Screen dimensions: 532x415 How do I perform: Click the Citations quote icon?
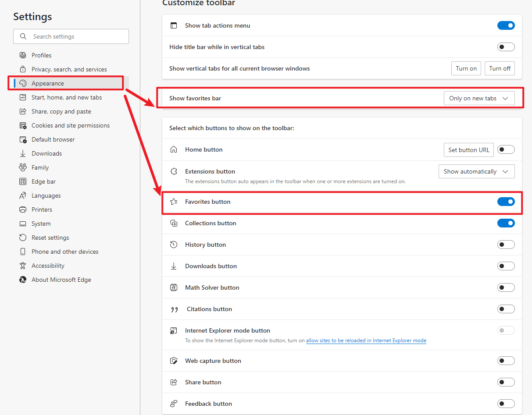[174, 309]
